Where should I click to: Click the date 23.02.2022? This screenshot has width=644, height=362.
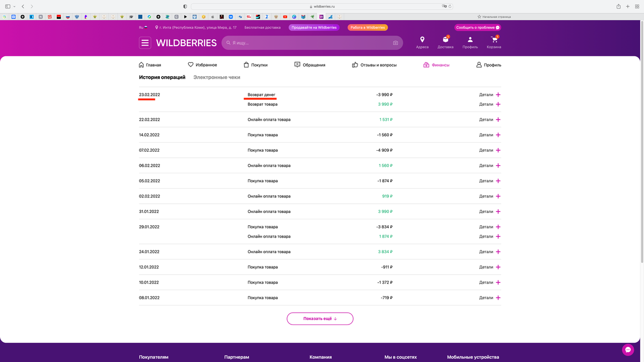[150, 95]
